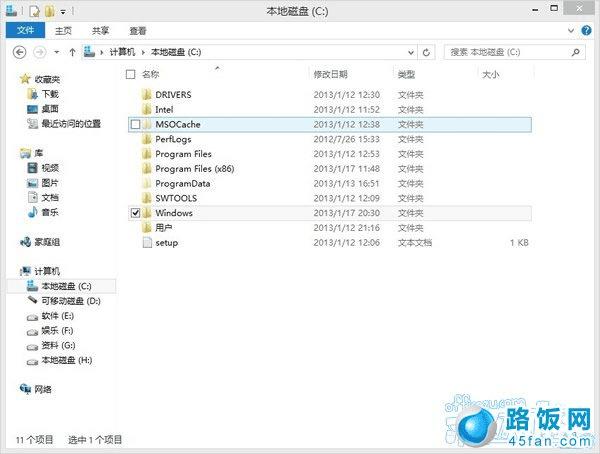Click the 用户 folder icon
Image resolution: width=600 pixels, height=454 pixels.
pyautogui.click(x=147, y=228)
